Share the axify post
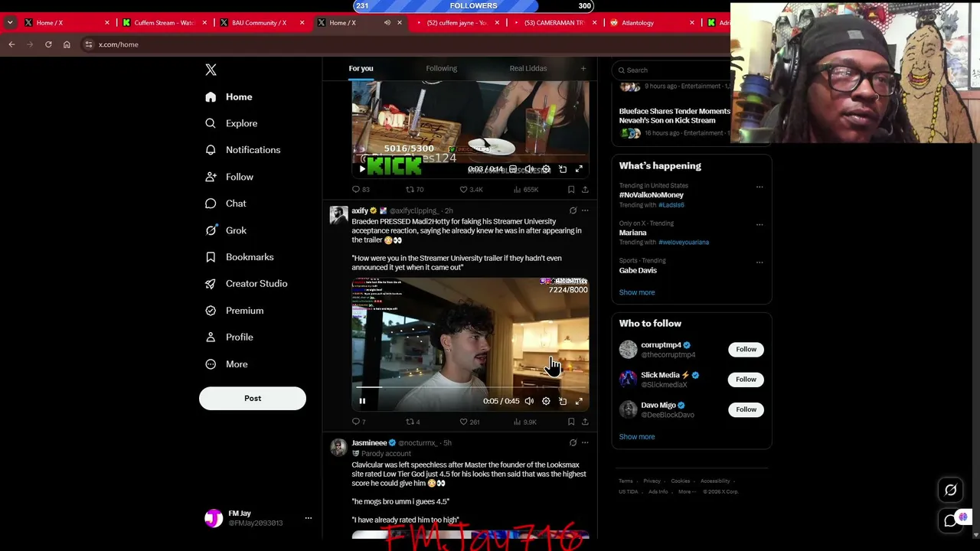 [x=585, y=422]
